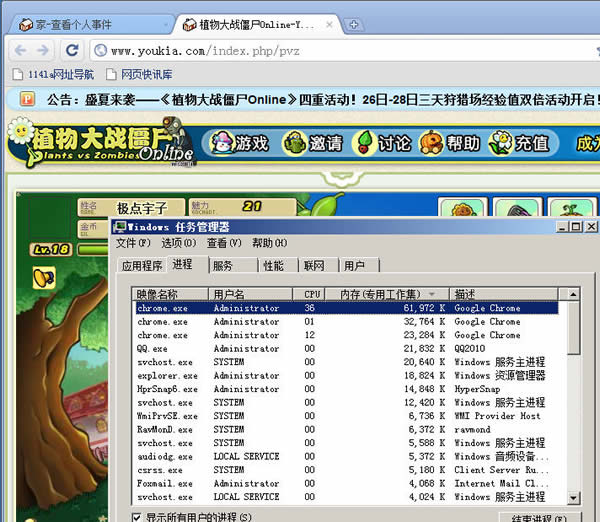The width and height of the screenshot is (600, 522).
Task: Open the 帮助 navigation button
Action: [x=450, y=143]
